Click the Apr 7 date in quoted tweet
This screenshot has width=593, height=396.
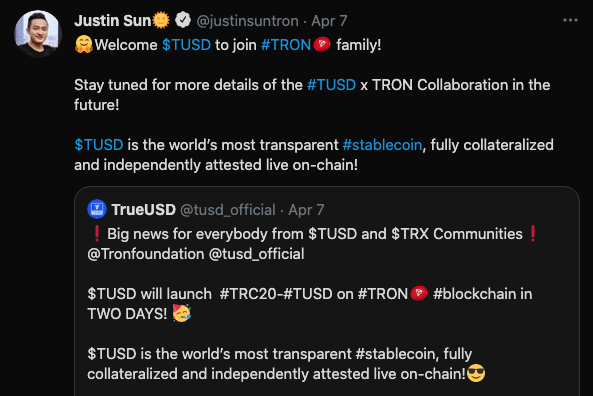click(x=306, y=210)
